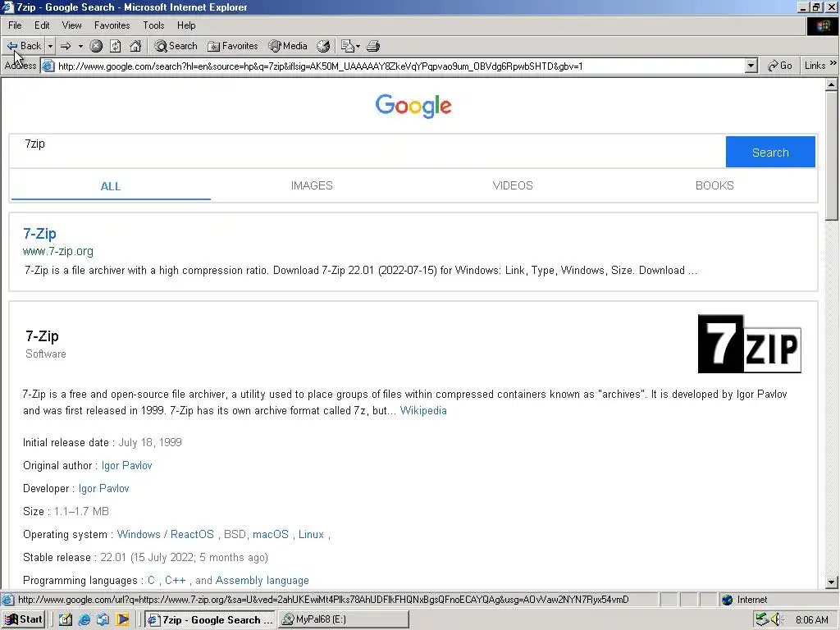The image size is (840, 630).
Task: Click the Show Desktop quick launch icon
Action: (66, 620)
